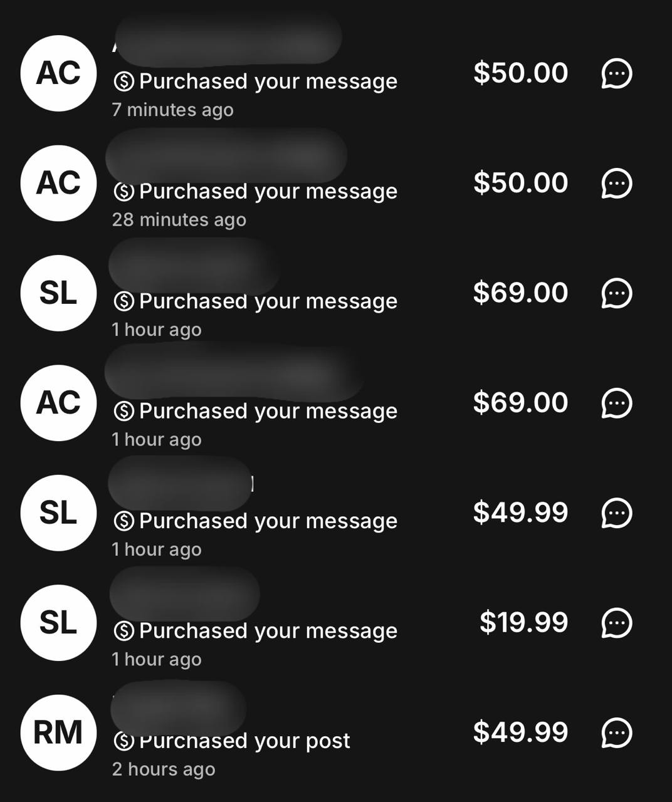Tap SL avatar on the $19.99 row
This screenshot has width=672, height=802.
(58, 623)
